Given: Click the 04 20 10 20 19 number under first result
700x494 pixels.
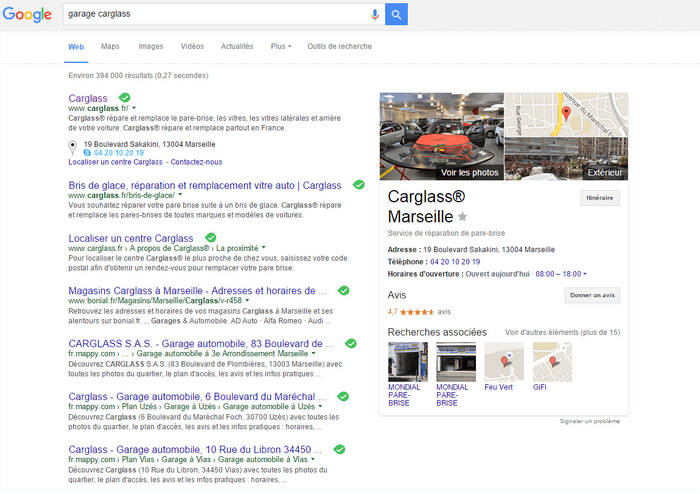Looking at the screenshot, I should tap(119, 153).
